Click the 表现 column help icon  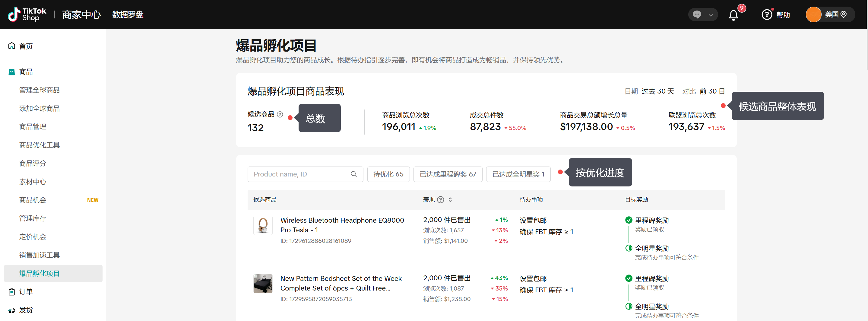tap(440, 200)
